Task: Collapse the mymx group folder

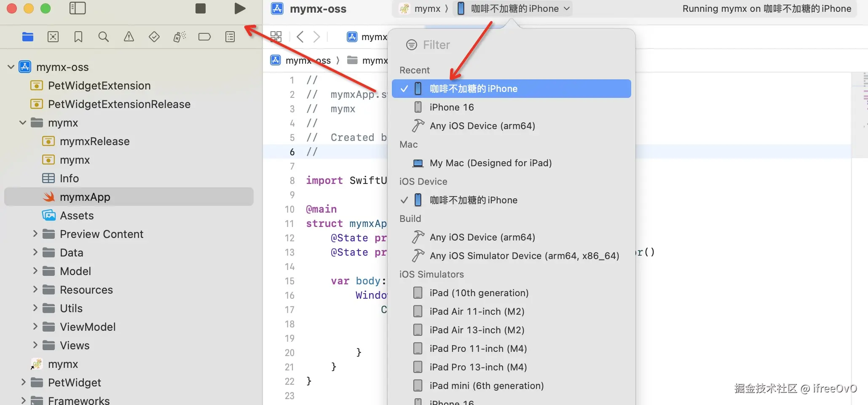Action: click(23, 123)
